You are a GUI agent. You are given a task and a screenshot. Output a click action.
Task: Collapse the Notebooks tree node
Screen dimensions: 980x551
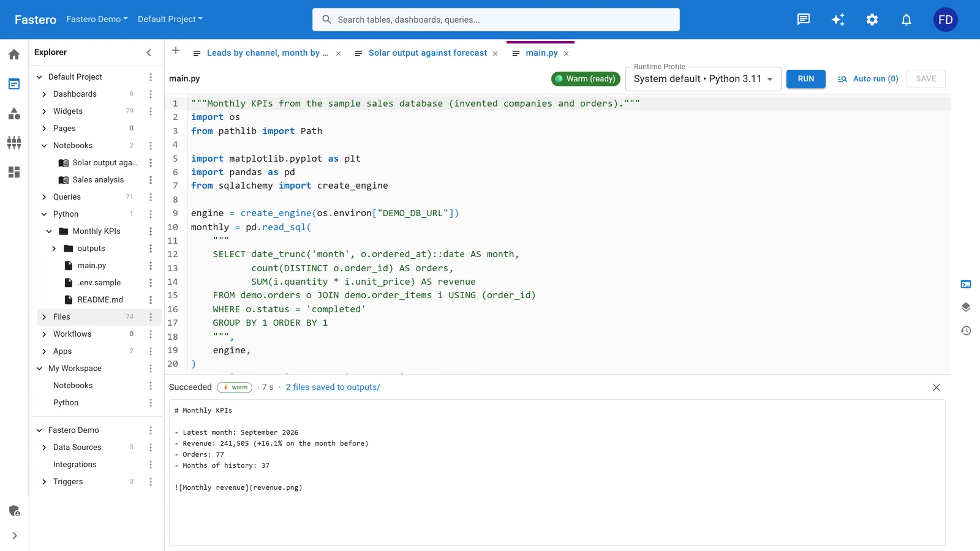coord(44,146)
